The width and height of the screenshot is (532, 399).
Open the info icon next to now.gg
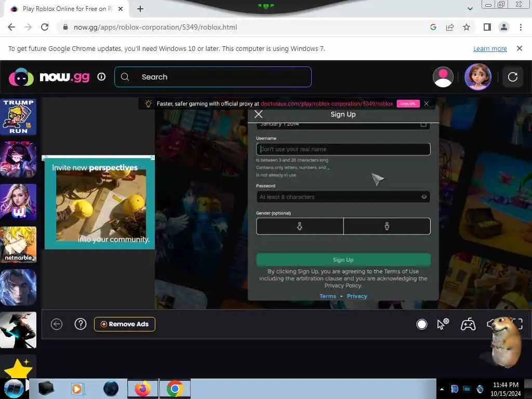tap(101, 77)
